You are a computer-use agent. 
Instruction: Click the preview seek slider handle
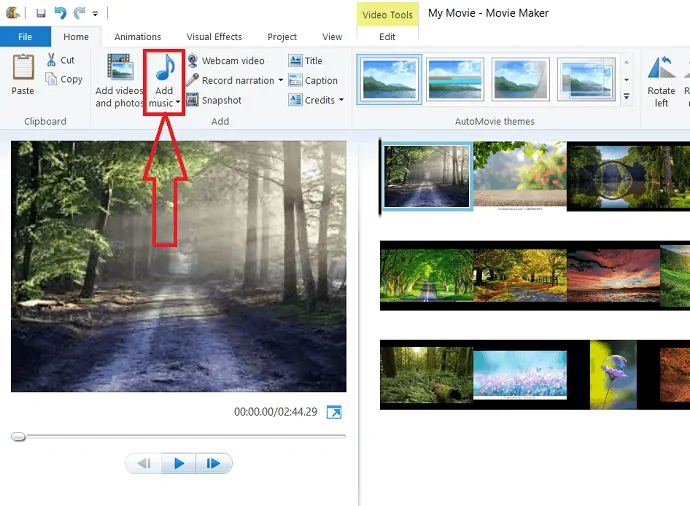tap(18, 436)
